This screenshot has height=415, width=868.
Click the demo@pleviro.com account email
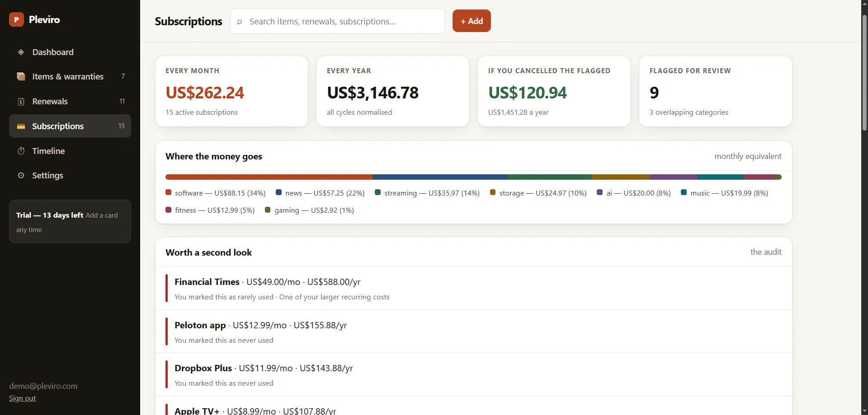pos(43,386)
